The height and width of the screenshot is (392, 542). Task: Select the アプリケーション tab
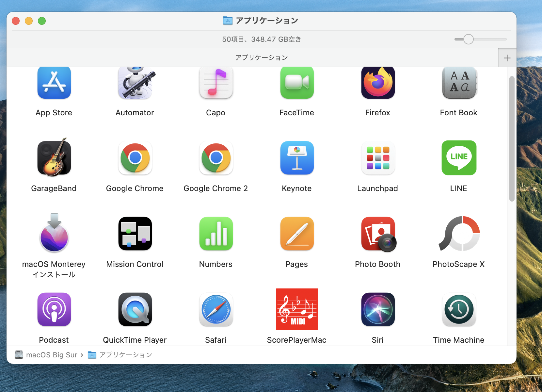tap(261, 58)
